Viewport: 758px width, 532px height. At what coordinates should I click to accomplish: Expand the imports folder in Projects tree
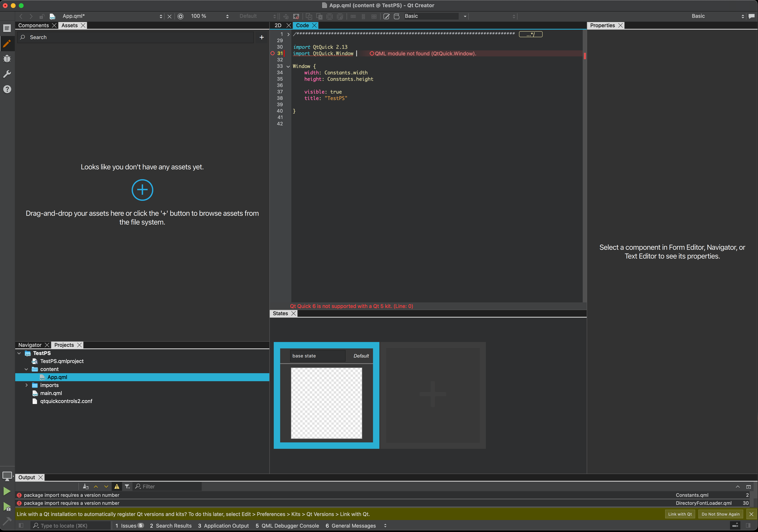26,385
